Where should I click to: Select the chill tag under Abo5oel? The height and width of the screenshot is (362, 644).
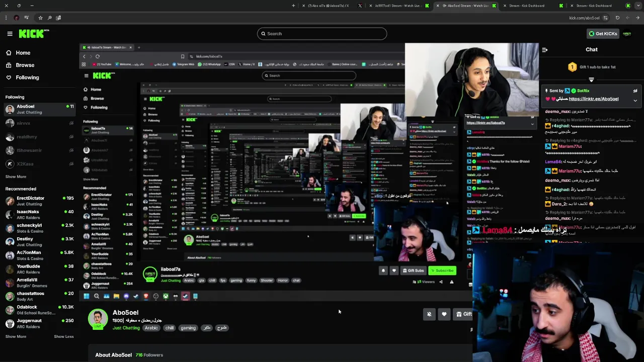click(170, 328)
